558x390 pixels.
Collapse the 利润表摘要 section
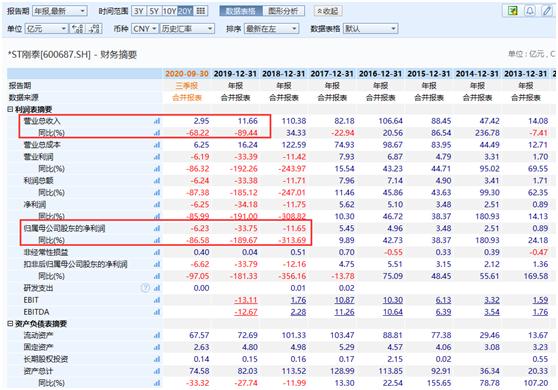[x=10, y=109]
